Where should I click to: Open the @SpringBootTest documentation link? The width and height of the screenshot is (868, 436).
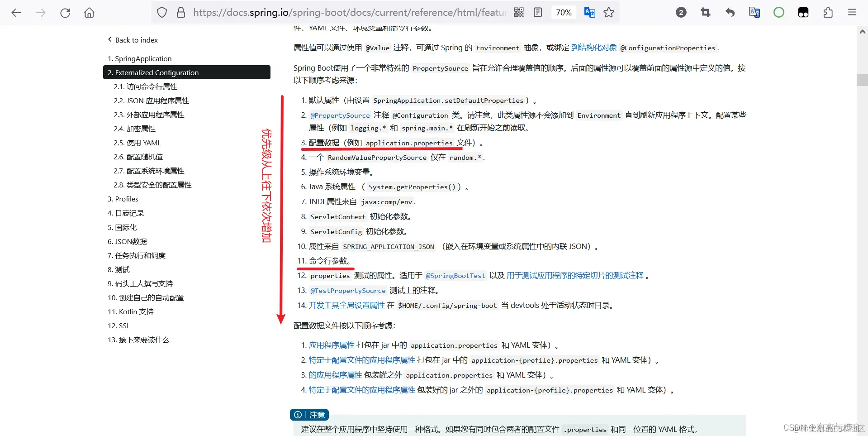coord(455,275)
